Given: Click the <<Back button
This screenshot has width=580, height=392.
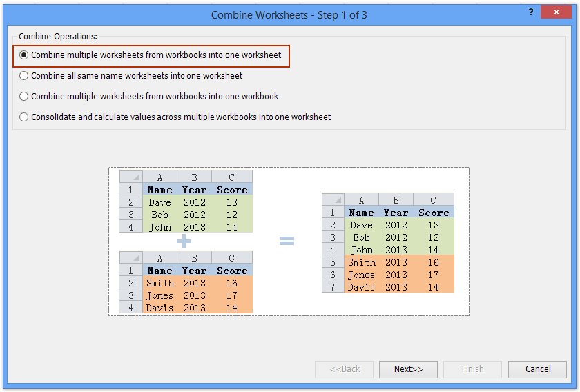Looking at the screenshot, I should (x=344, y=369).
